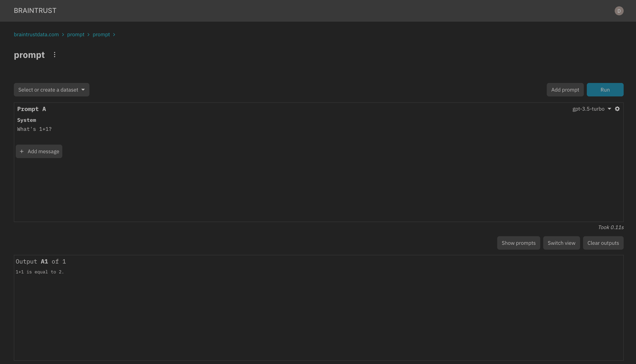636x364 pixels.
Task: Open the last prompt breadcrumb link
Action: [101, 35]
